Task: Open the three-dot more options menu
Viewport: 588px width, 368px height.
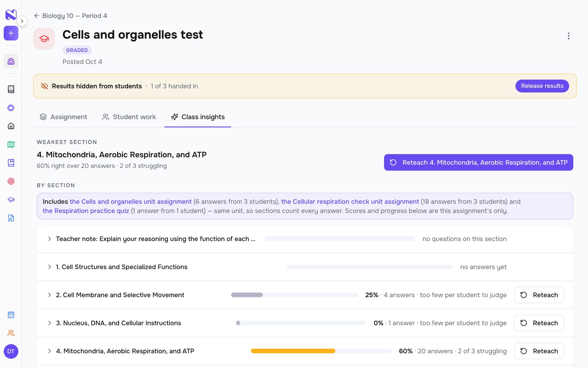Action: tap(569, 36)
